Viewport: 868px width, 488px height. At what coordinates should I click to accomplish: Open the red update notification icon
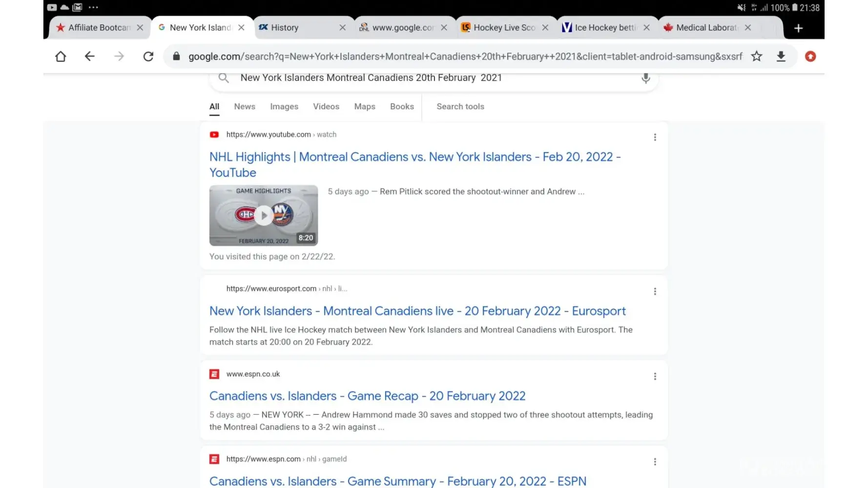[x=810, y=57]
